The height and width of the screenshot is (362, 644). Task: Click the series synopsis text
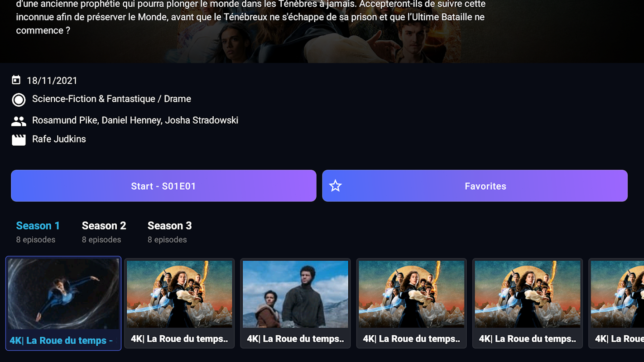250,18
